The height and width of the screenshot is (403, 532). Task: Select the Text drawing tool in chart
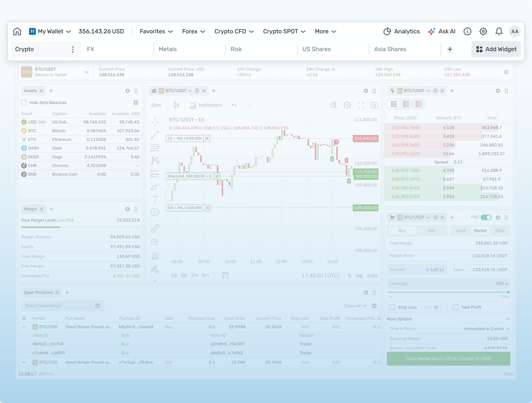155,199
